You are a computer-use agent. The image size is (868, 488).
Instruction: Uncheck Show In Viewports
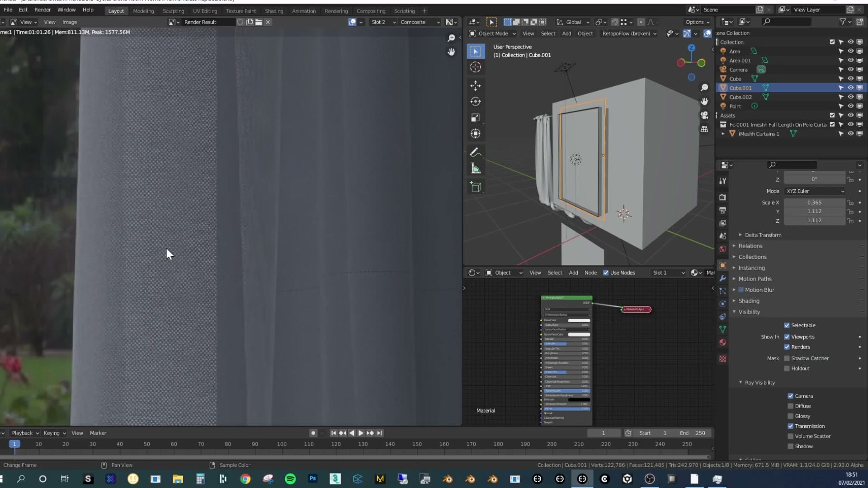pos(787,337)
